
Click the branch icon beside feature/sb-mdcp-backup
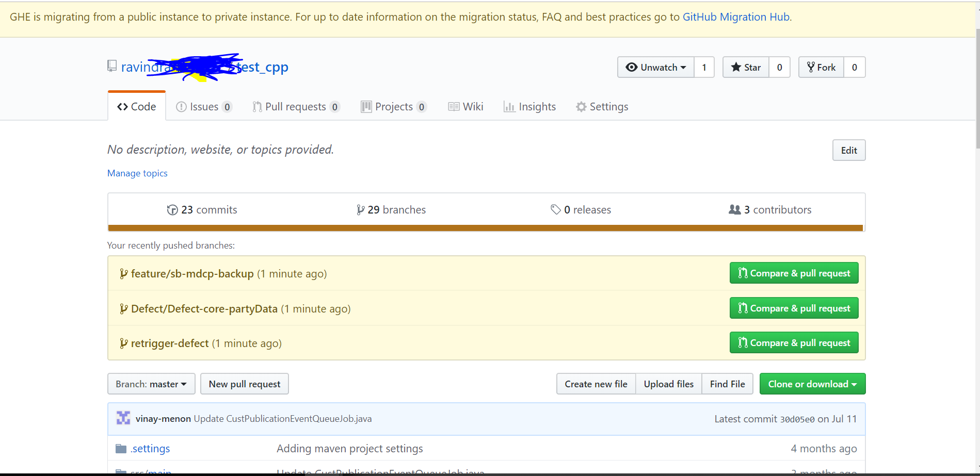(123, 273)
